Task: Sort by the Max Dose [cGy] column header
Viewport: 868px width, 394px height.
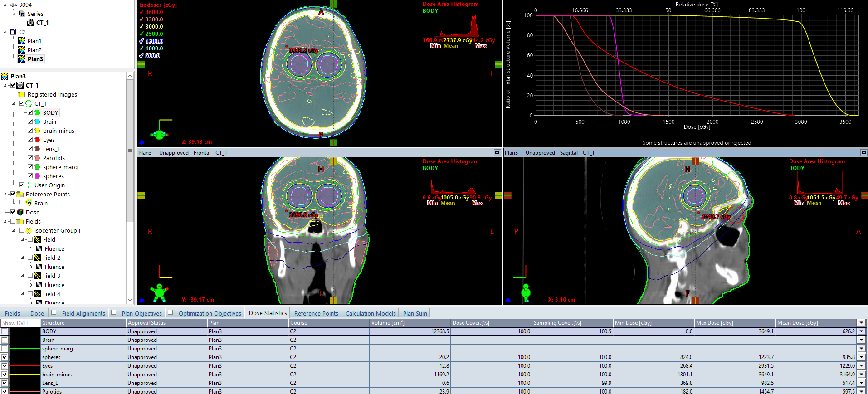Action: 735,323
